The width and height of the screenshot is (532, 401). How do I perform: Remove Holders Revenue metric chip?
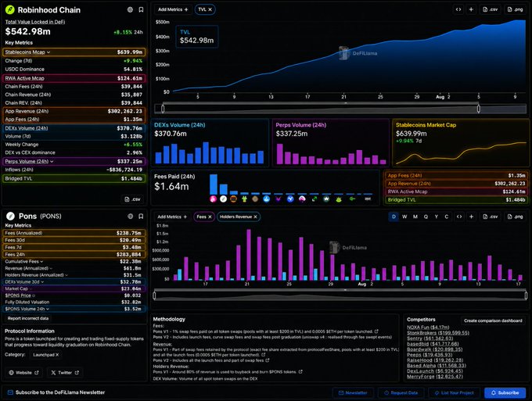(255, 217)
